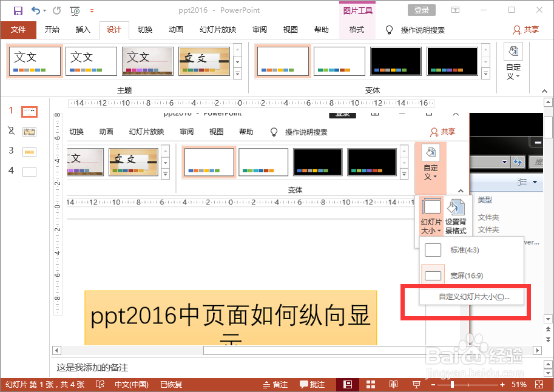Switch to Normal view icon
The image size is (554, 392).
(348, 385)
